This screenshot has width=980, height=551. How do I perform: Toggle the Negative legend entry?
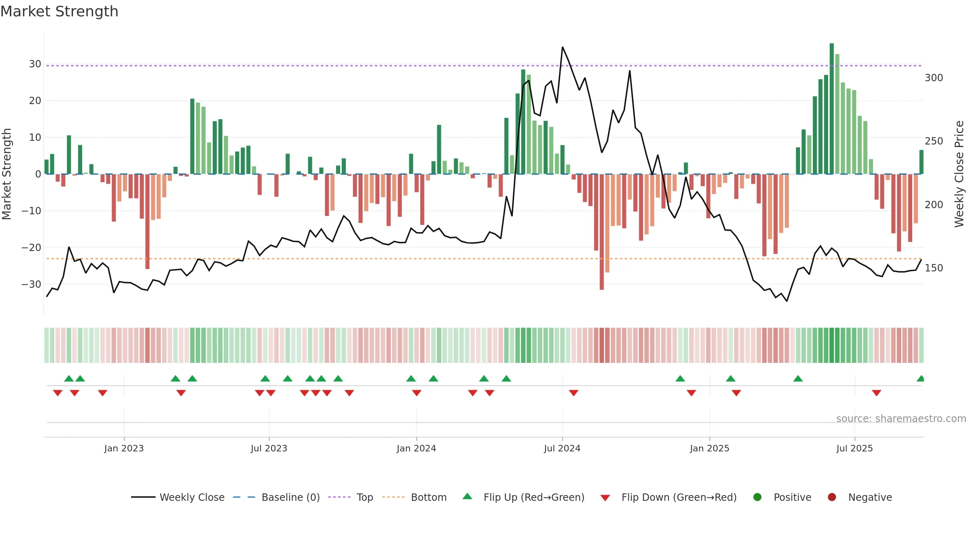point(860,497)
